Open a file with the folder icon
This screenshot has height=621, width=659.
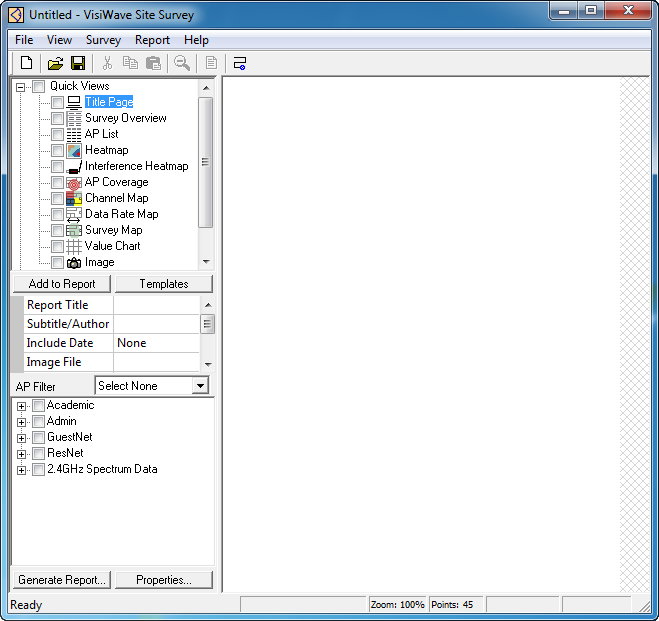point(55,63)
